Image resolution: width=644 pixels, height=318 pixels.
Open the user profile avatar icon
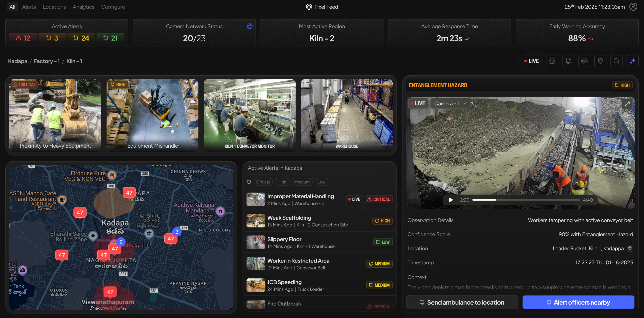point(633,6)
